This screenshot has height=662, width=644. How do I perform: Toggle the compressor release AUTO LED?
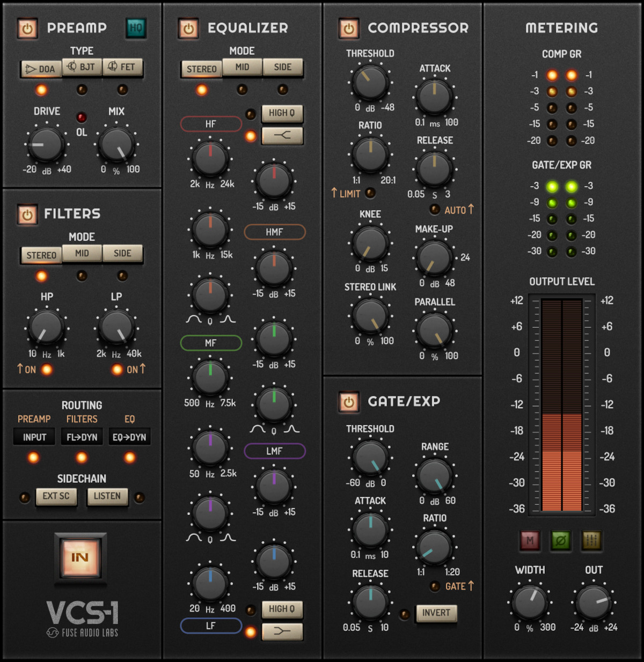point(435,209)
